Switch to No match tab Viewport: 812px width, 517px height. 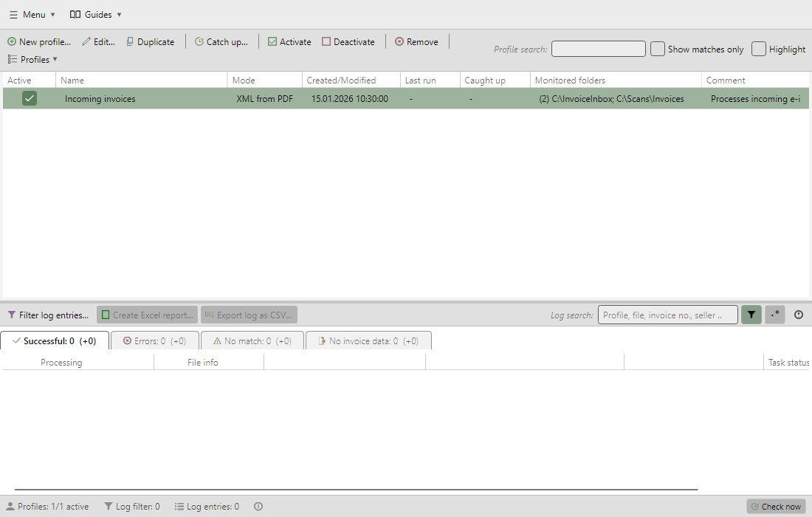coord(252,341)
